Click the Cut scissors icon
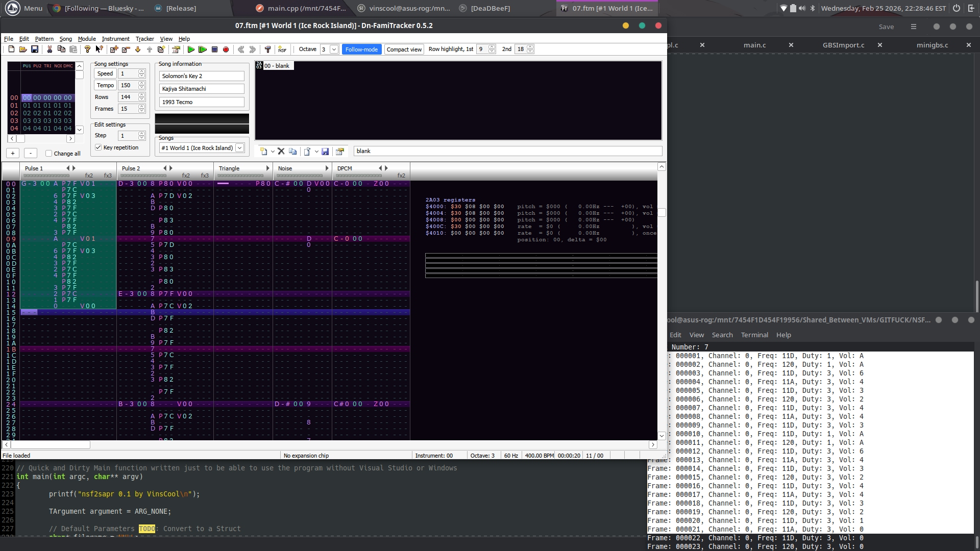This screenshot has height=551, width=980. [50, 49]
